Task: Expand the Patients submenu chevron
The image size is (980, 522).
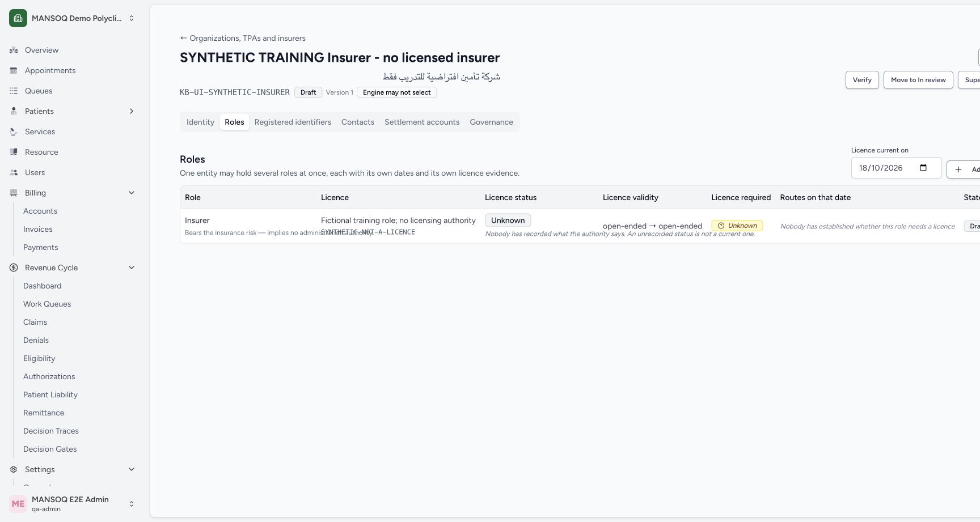Action: 132,112
